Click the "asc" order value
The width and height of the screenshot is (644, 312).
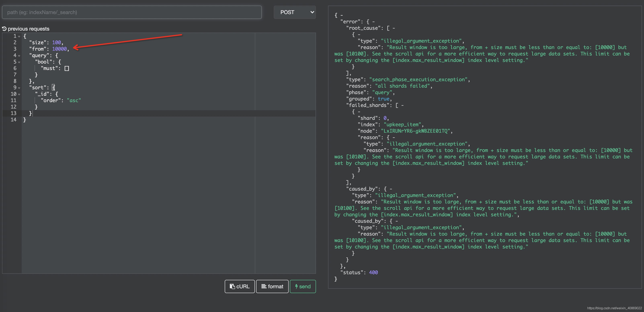tap(74, 101)
